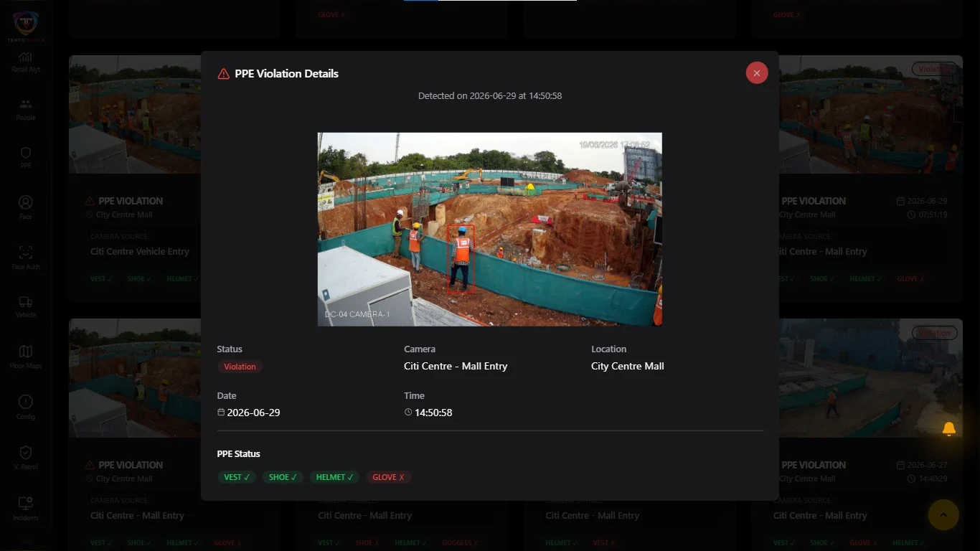Open Retail Alyt in the sidebar

click(26, 62)
